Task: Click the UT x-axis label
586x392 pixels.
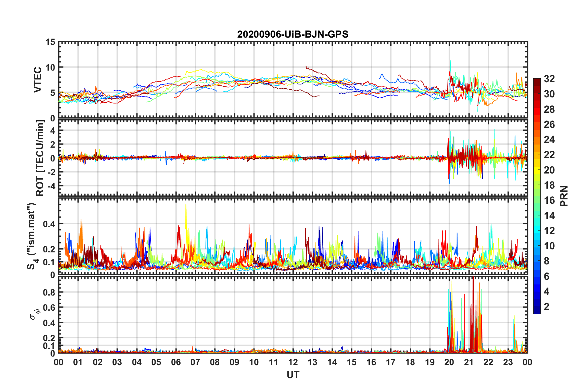Action: coord(293,375)
